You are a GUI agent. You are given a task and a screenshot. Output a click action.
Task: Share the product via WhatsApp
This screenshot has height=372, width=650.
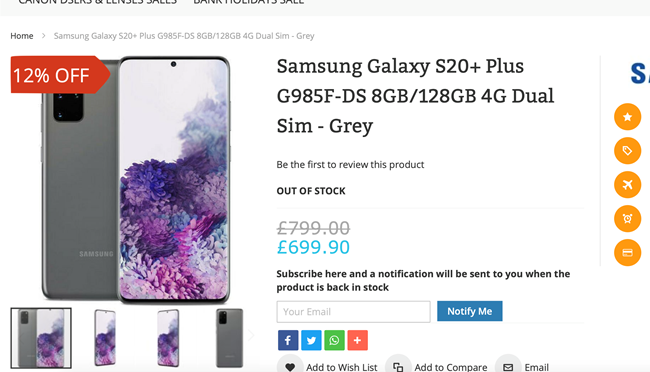[334, 340]
